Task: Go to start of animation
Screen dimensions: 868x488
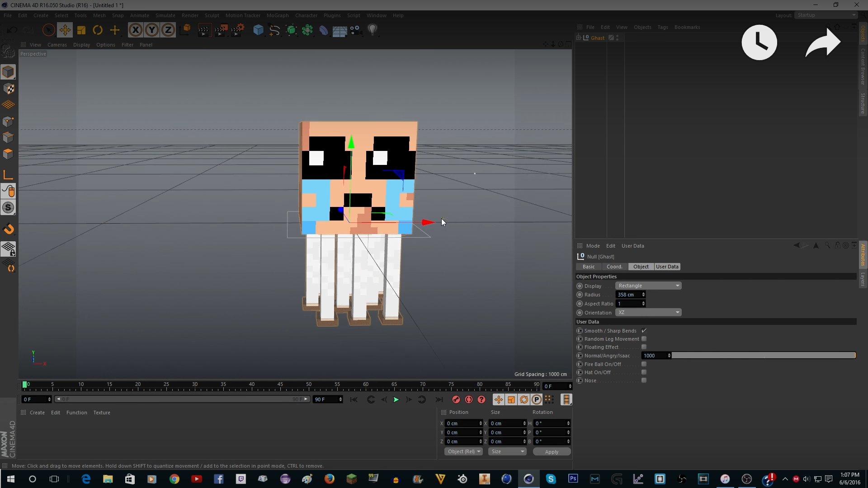Action: 354,399
